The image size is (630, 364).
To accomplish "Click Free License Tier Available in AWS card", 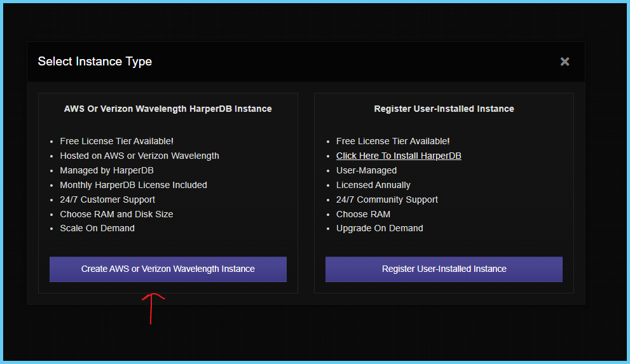I will tap(116, 141).
